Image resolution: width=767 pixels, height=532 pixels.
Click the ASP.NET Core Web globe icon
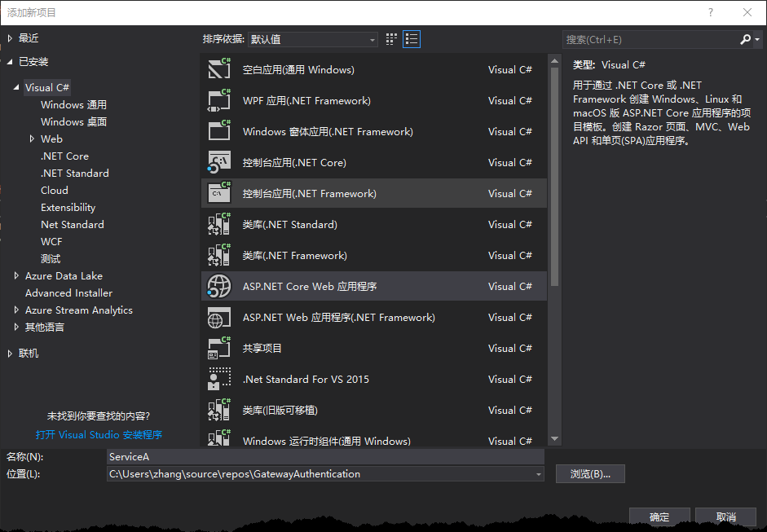pyautogui.click(x=219, y=287)
